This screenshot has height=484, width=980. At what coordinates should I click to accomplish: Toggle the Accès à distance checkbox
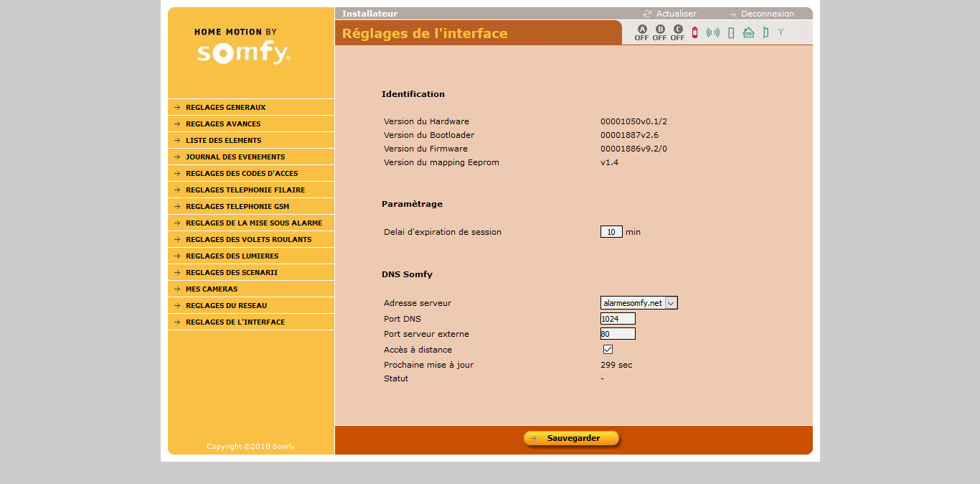pyautogui.click(x=608, y=350)
